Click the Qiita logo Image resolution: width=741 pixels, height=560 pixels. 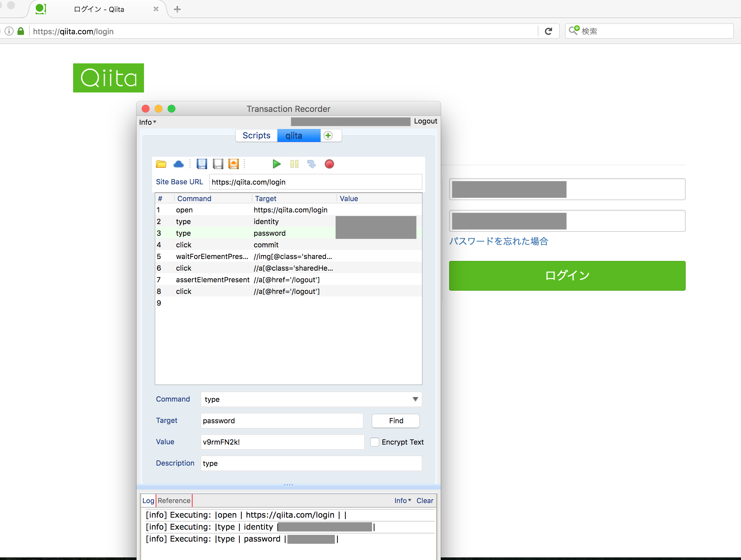tap(108, 78)
